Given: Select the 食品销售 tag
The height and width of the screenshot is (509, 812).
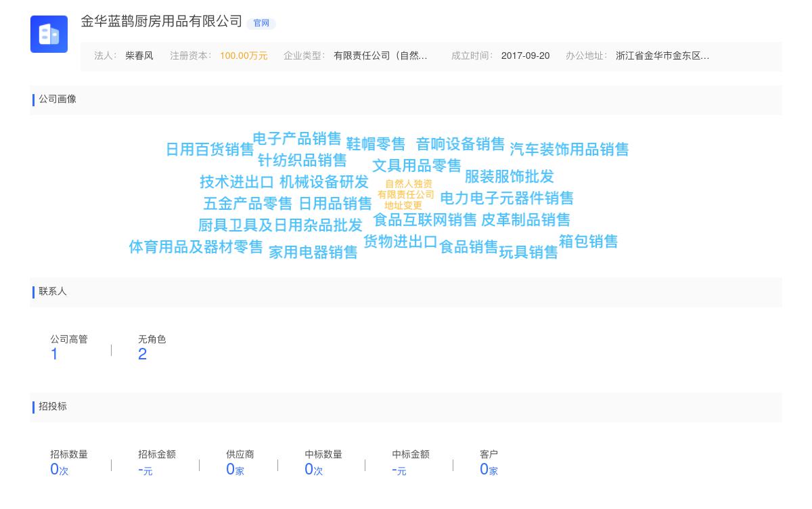Looking at the screenshot, I should coord(469,247).
